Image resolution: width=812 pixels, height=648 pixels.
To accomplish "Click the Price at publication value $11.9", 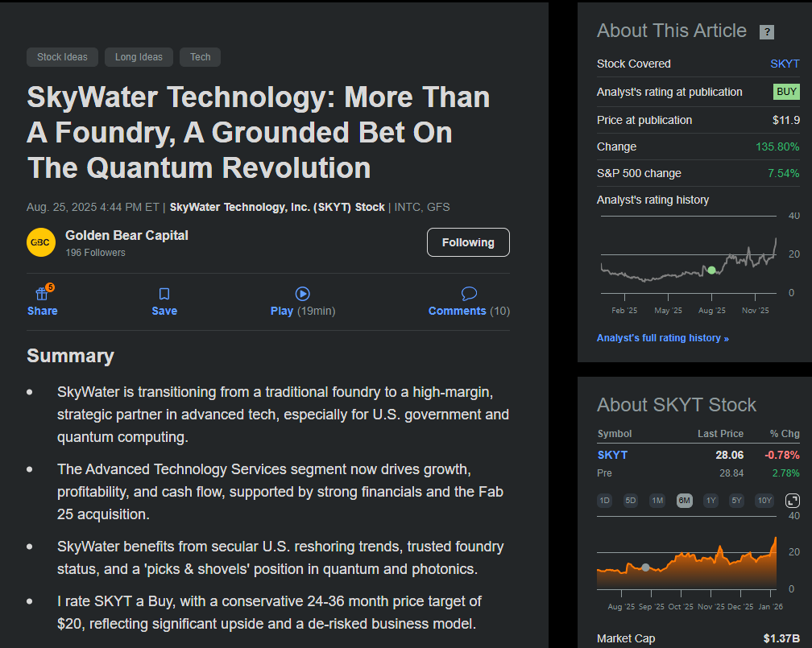I will (x=785, y=120).
